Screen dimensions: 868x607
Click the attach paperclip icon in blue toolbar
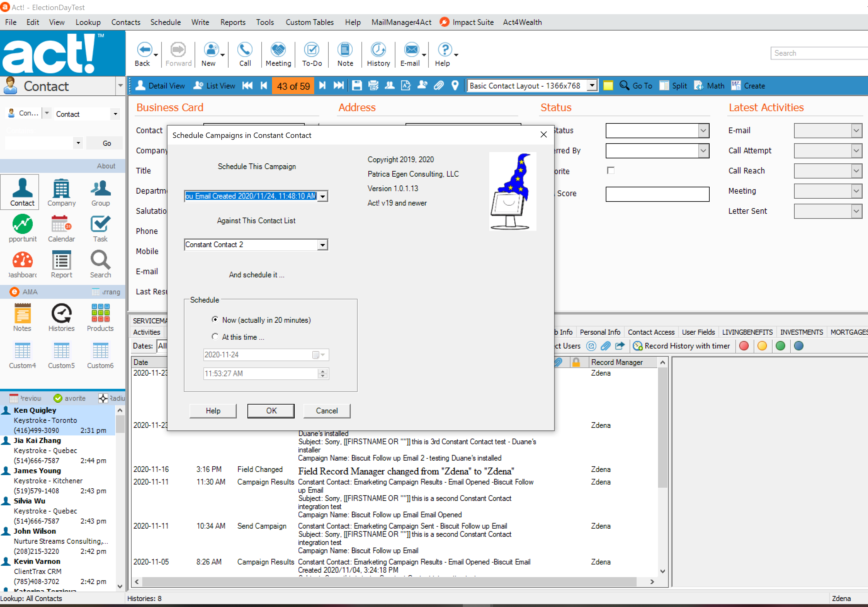pos(439,86)
